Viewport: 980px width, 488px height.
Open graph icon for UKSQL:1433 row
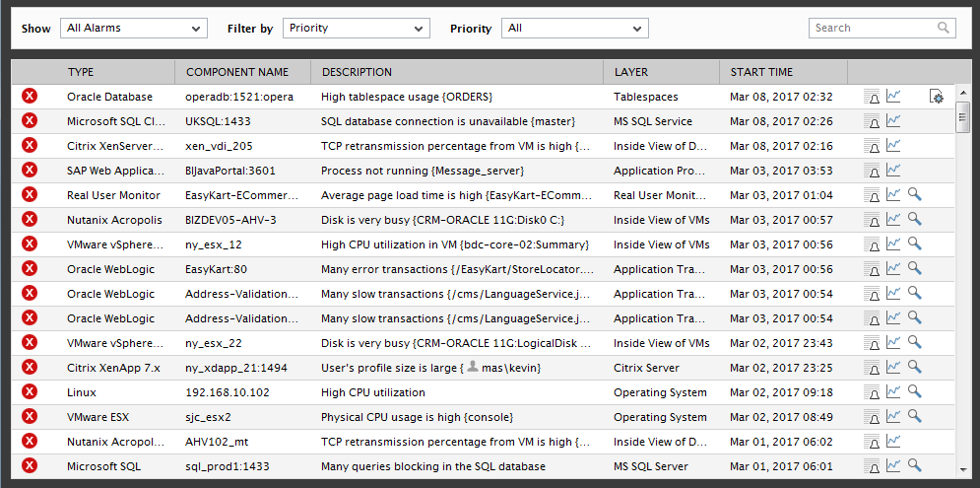coord(893,120)
